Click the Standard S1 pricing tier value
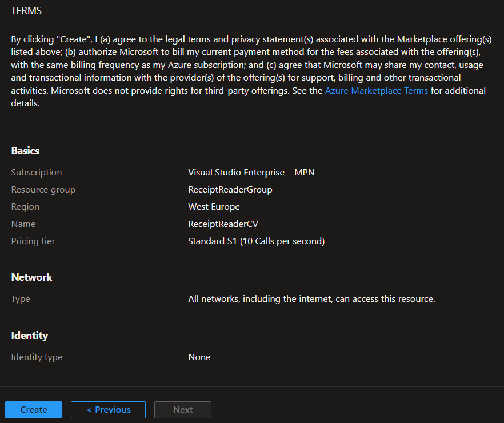Image resolution: width=504 pixels, height=423 pixels. click(x=256, y=241)
